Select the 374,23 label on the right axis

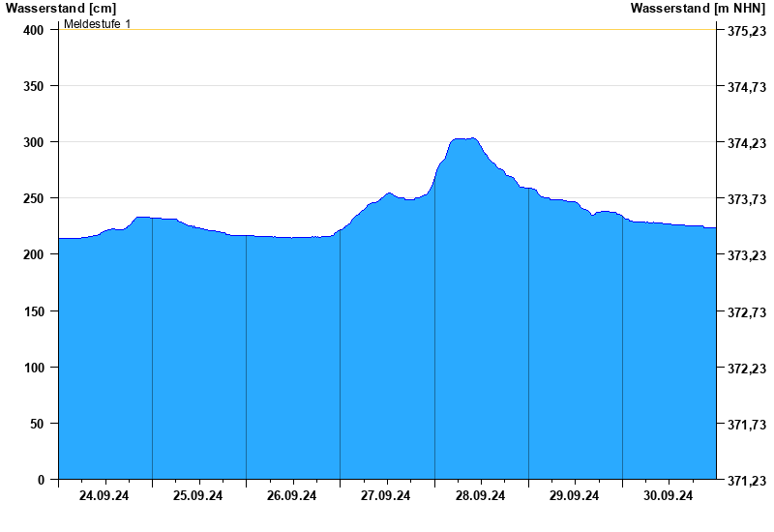[746, 143]
